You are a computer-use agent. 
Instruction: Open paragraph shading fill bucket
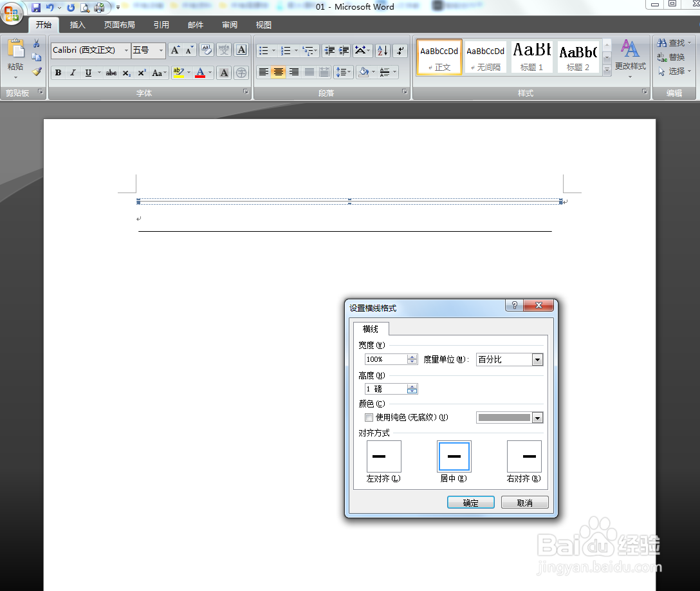click(364, 72)
